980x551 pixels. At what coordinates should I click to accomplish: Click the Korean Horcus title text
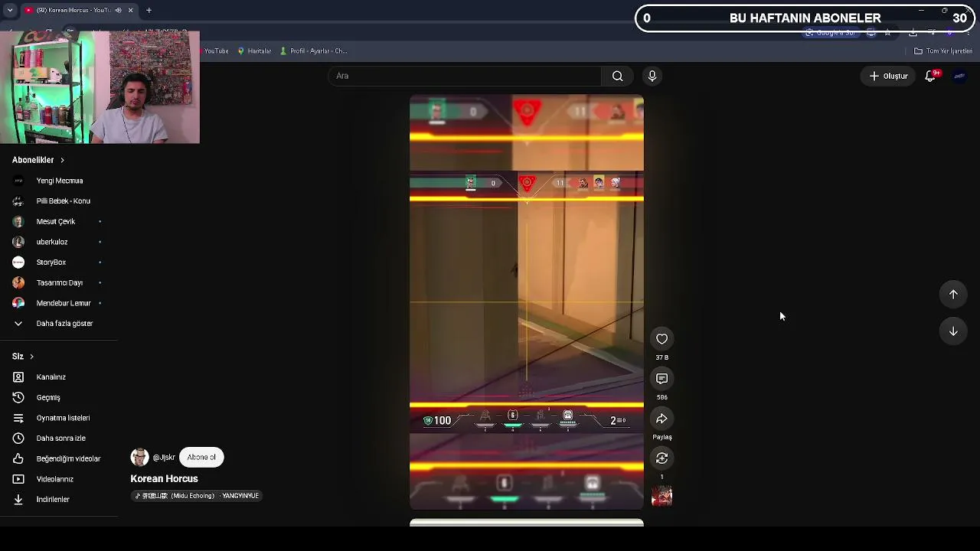click(x=164, y=479)
